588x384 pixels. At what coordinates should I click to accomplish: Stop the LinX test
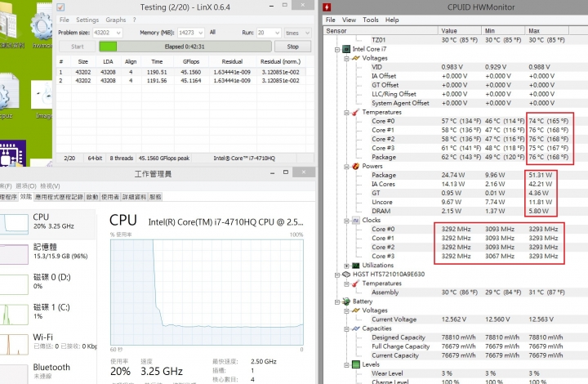point(293,47)
